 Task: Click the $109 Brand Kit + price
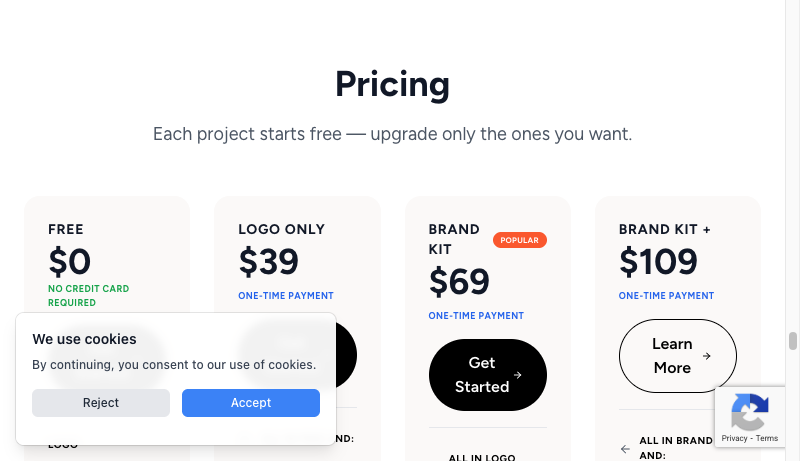click(x=658, y=262)
